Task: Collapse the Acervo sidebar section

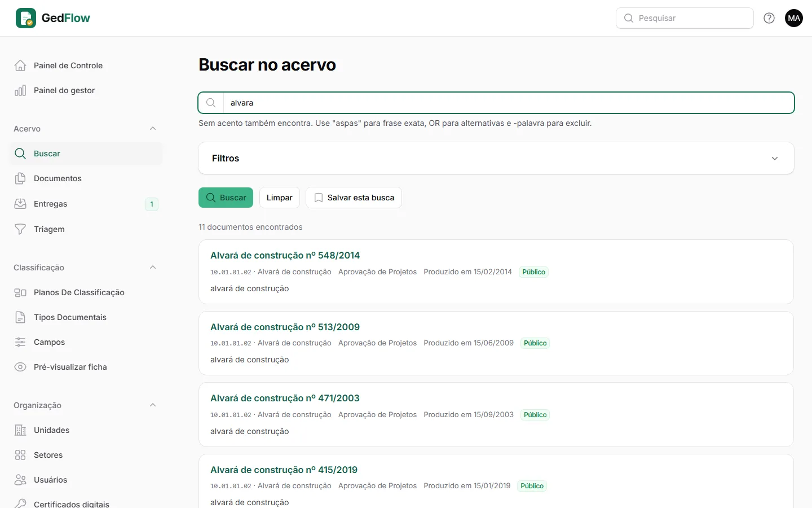Action: pos(153,129)
